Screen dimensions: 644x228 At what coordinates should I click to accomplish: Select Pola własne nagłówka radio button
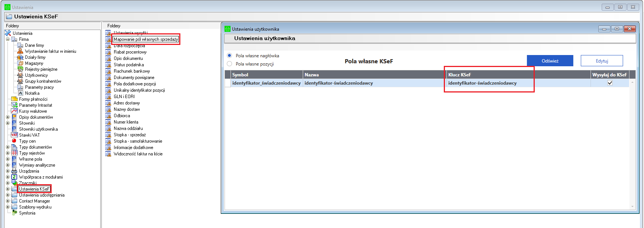point(229,55)
